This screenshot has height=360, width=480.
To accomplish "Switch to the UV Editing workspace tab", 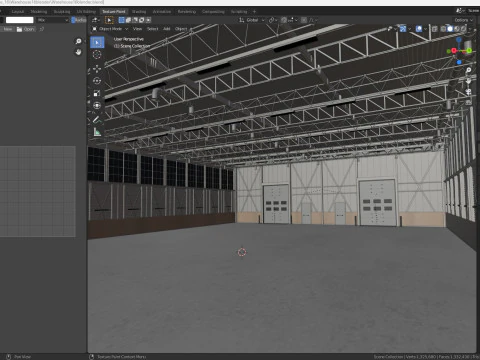I will [x=86, y=12].
